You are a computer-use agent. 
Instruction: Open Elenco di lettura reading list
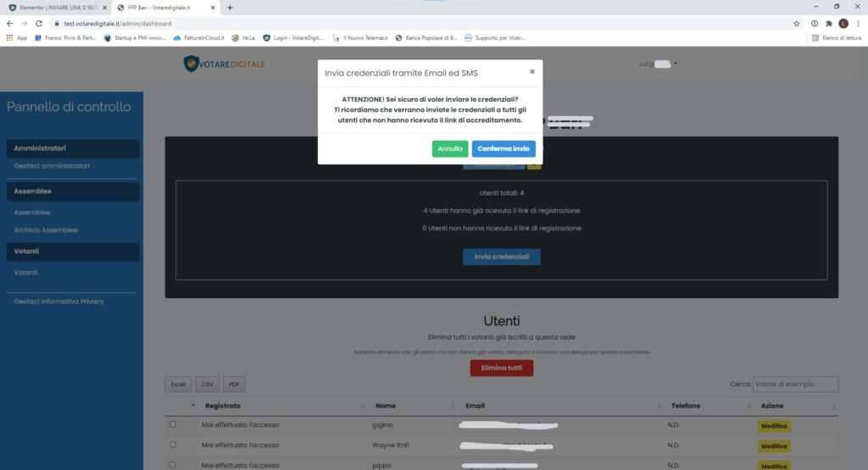coord(836,38)
